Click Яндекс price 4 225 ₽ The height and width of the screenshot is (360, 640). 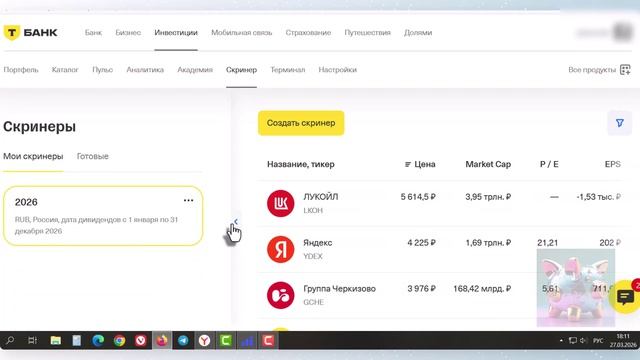[422, 243]
